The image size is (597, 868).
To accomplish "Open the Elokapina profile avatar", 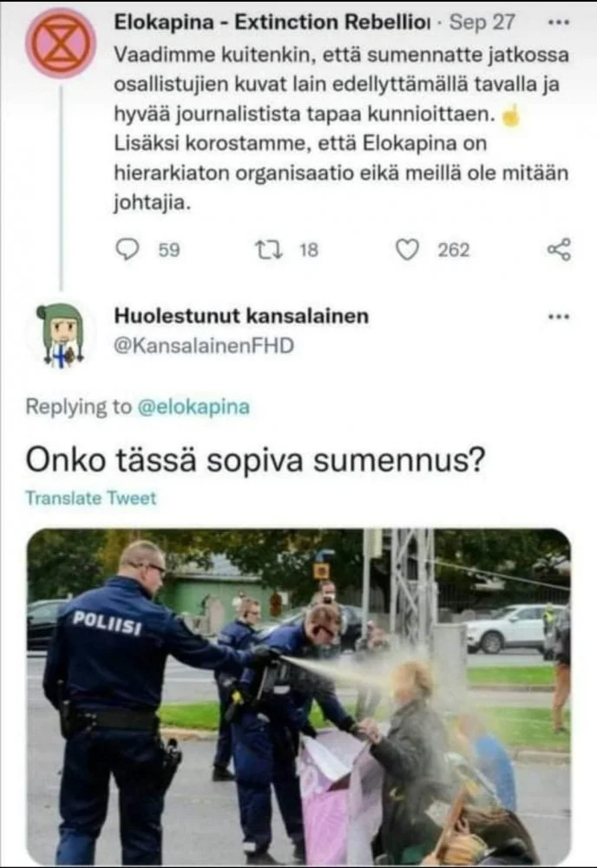I will click(x=61, y=43).
